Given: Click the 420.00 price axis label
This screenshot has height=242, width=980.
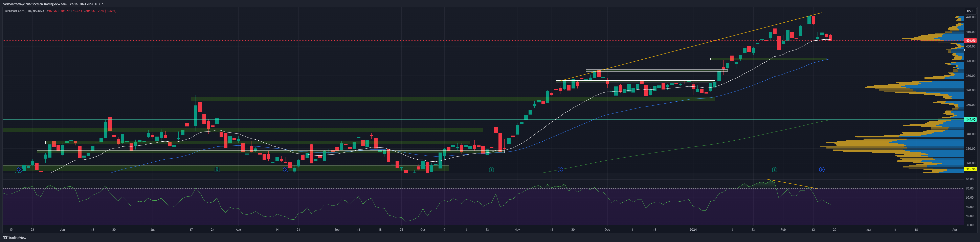Looking at the screenshot, I should tap(971, 18).
